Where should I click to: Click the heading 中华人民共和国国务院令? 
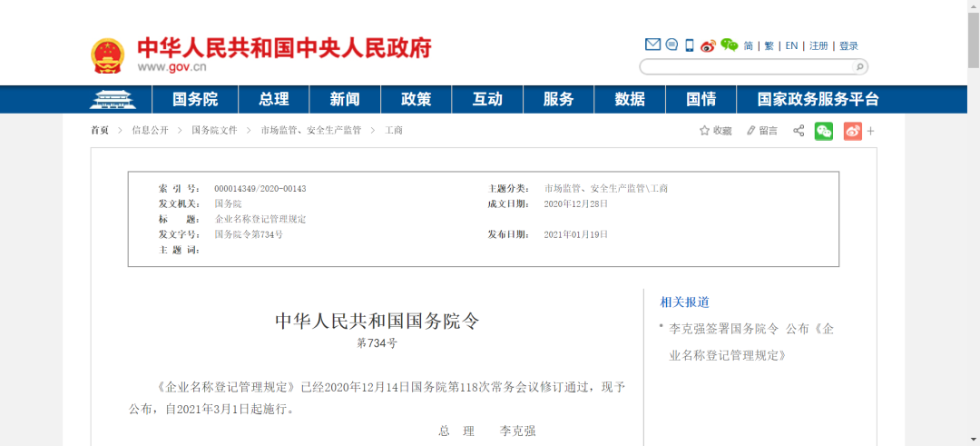click(377, 322)
